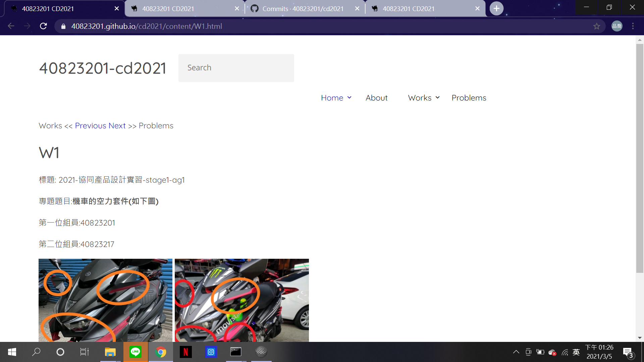This screenshot has width=644, height=362.
Task: Open File Explorer from the taskbar
Action: tap(110, 352)
